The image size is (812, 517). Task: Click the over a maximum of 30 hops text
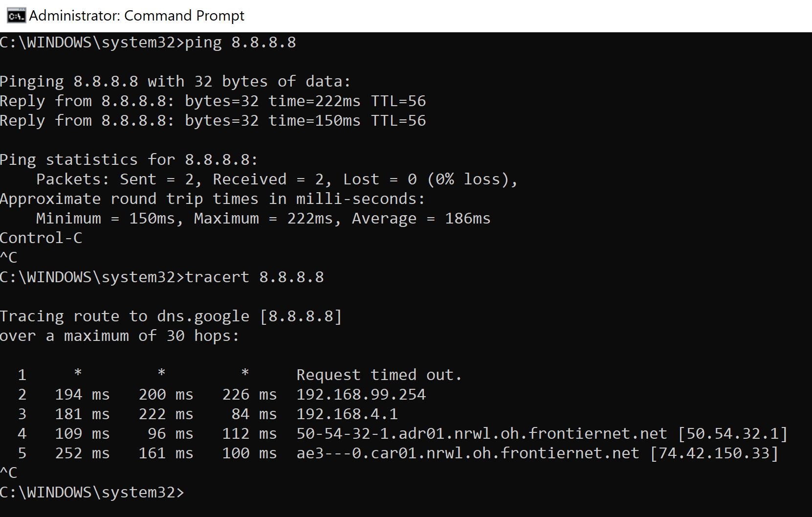click(x=119, y=336)
